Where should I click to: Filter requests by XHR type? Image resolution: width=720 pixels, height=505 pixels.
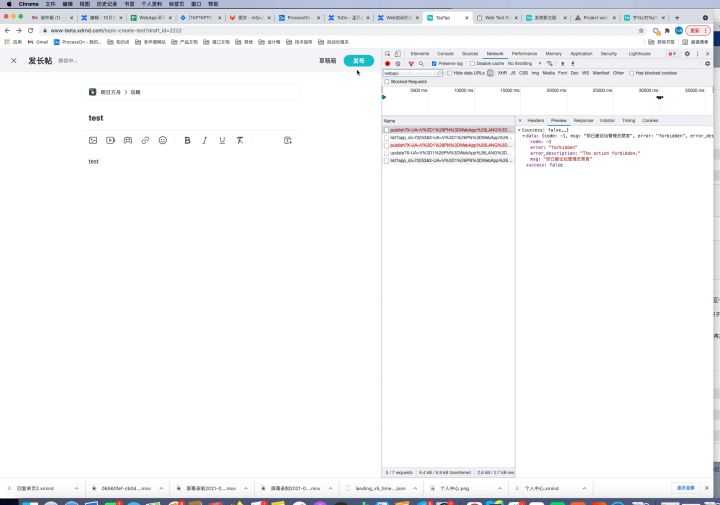tap(502, 73)
